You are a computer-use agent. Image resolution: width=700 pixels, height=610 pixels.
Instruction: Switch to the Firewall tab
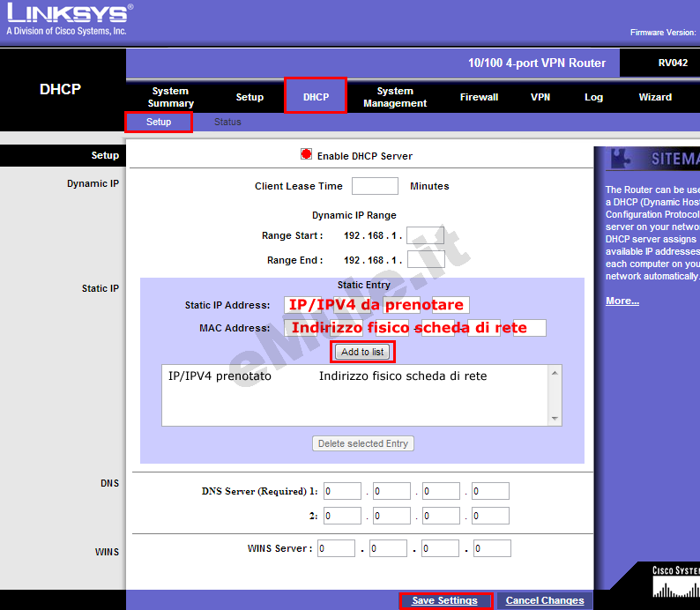(x=479, y=97)
